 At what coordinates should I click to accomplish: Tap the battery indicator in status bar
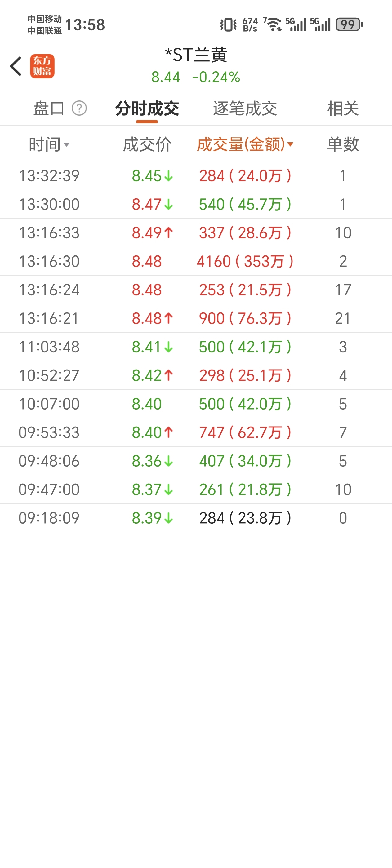pyautogui.click(x=349, y=24)
